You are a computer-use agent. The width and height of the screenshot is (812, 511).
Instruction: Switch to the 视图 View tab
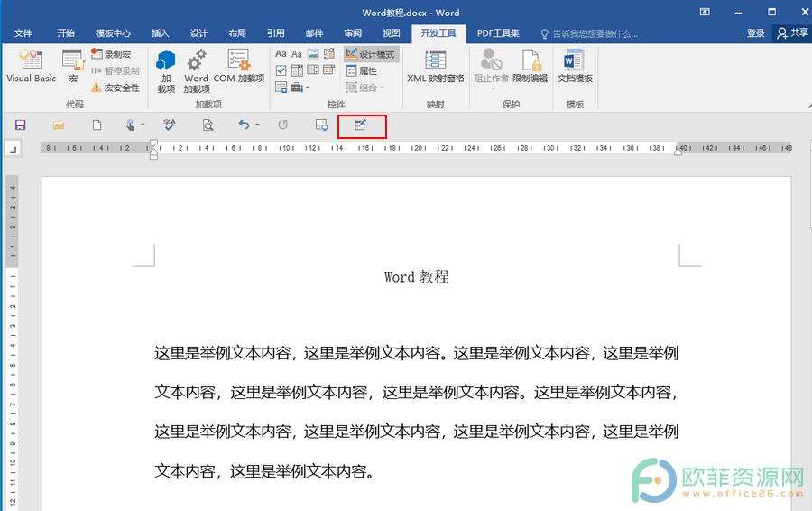[391, 33]
